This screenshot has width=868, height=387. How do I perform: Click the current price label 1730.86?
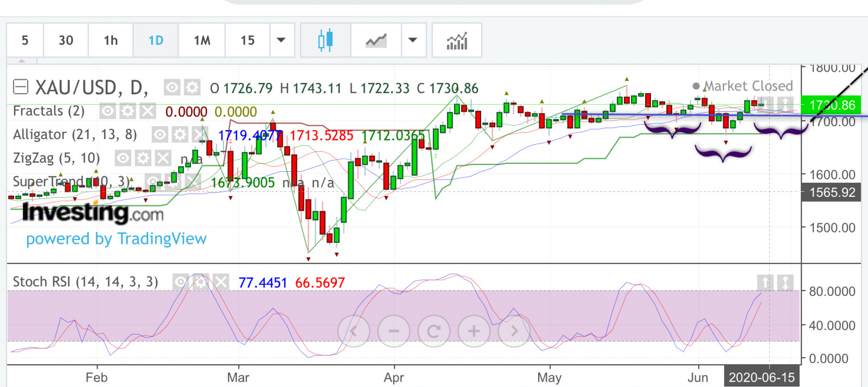pos(831,105)
